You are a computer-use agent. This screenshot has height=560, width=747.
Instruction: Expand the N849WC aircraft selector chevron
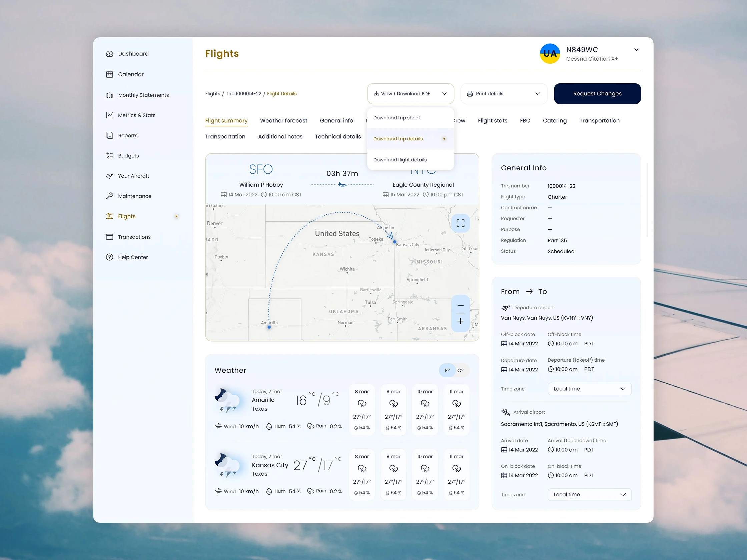click(636, 50)
